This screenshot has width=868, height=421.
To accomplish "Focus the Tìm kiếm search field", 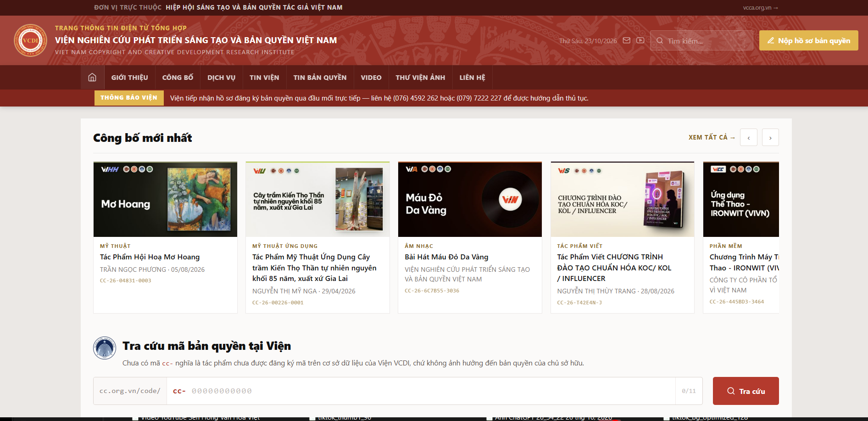I will coord(701,40).
